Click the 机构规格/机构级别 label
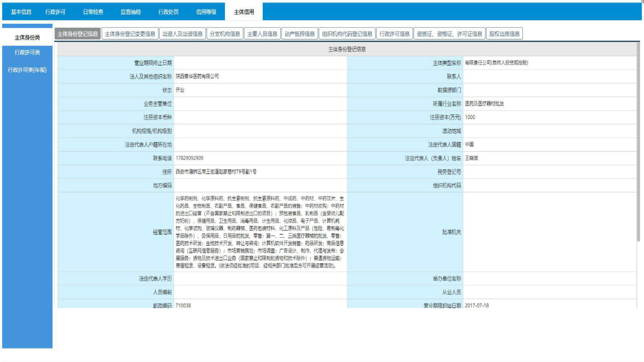Image resolution: width=644 pixels, height=362 pixels. pyautogui.click(x=152, y=131)
